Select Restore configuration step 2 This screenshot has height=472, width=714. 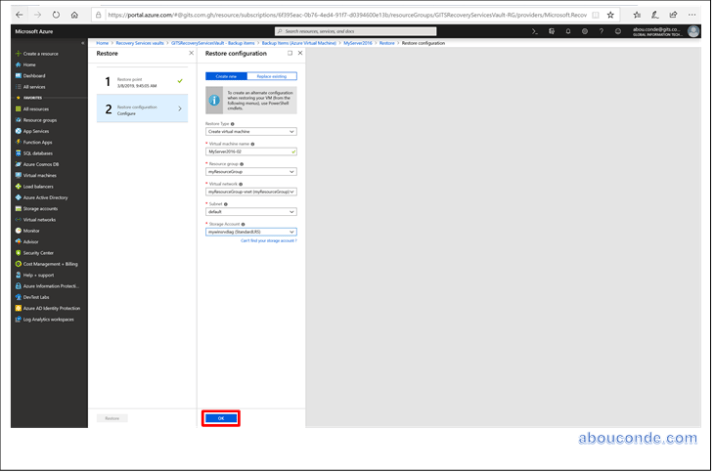click(142, 108)
